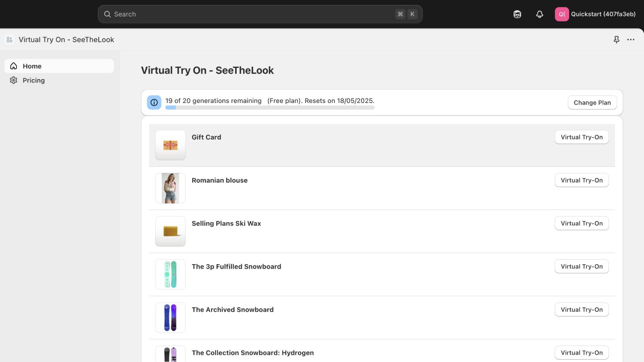Image resolution: width=644 pixels, height=362 pixels.
Task: Start Virtual Try-On for Collection Snowboard: Hydrogen
Action: [582, 353]
